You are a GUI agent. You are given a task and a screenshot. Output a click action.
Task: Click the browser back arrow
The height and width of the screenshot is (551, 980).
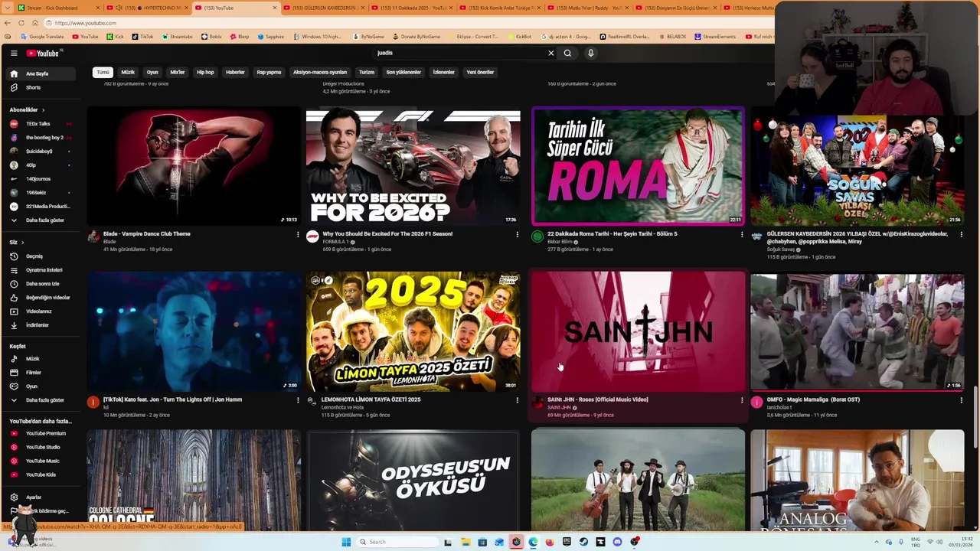(x=8, y=23)
